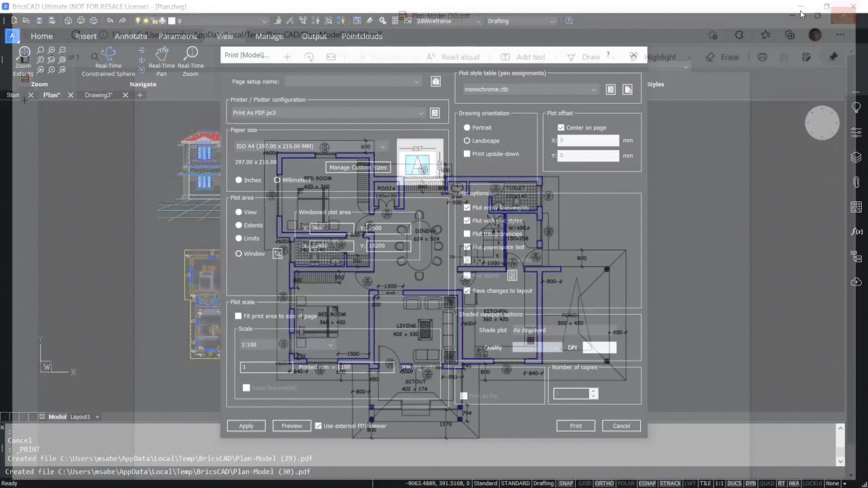Image resolution: width=868 pixels, height=488 pixels.
Task: Toggle Fit print area to size of page
Action: [x=238, y=316]
